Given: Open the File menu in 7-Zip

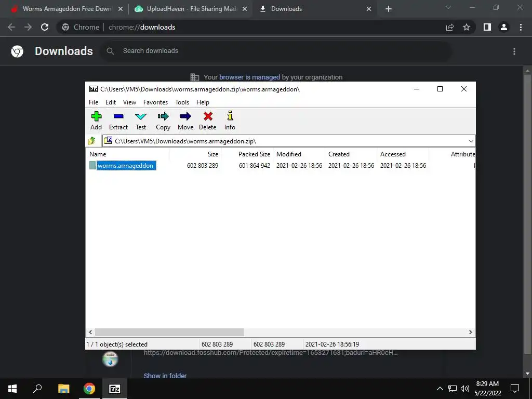Looking at the screenshot, I should (94, 102).
